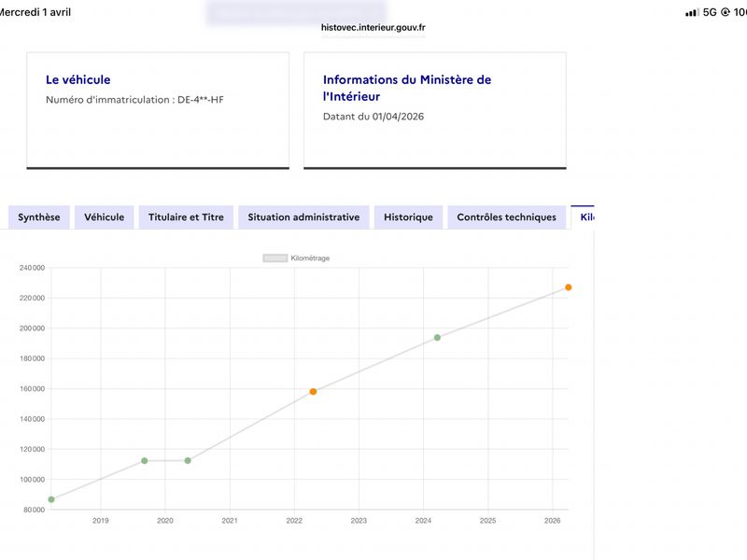Click the green data point in 2020
This screenshot has width=747, height=560.
(188, 460)
